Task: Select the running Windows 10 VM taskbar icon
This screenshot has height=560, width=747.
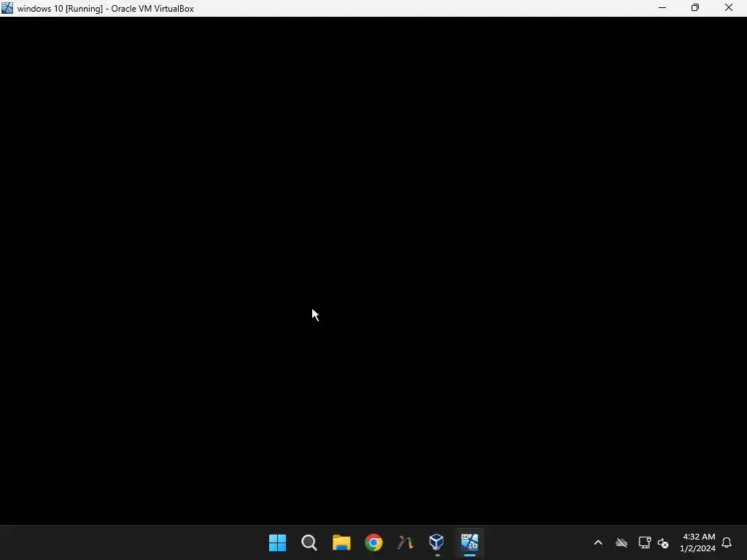Action: click(469, 542)
